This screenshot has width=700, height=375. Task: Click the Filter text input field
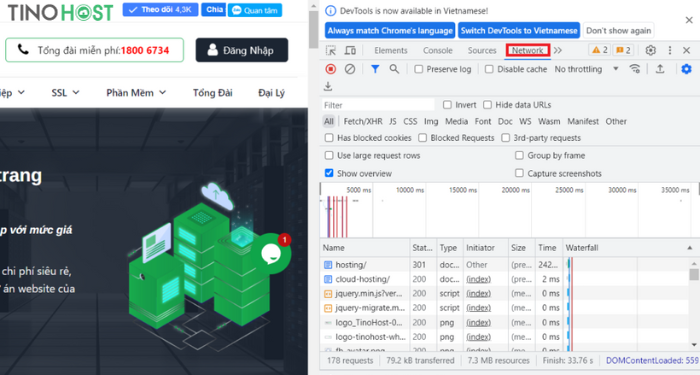pyautogui.click(x=378, y=105)
